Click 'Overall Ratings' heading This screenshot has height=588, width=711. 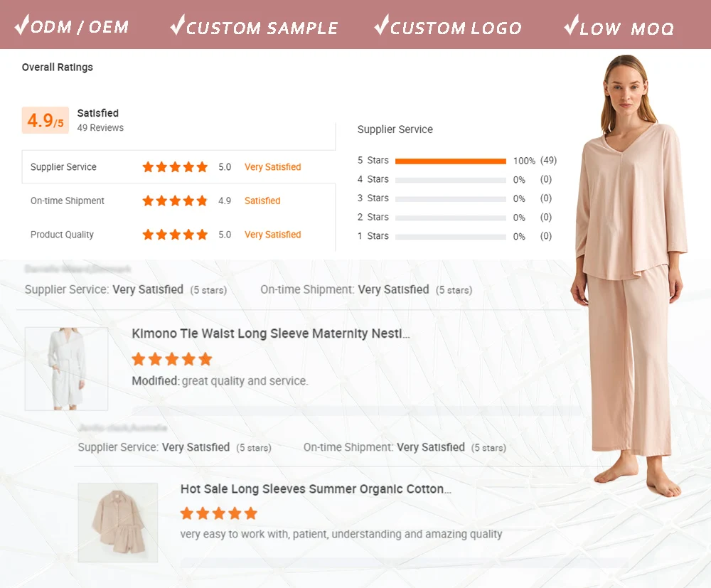tap(57, 67)
